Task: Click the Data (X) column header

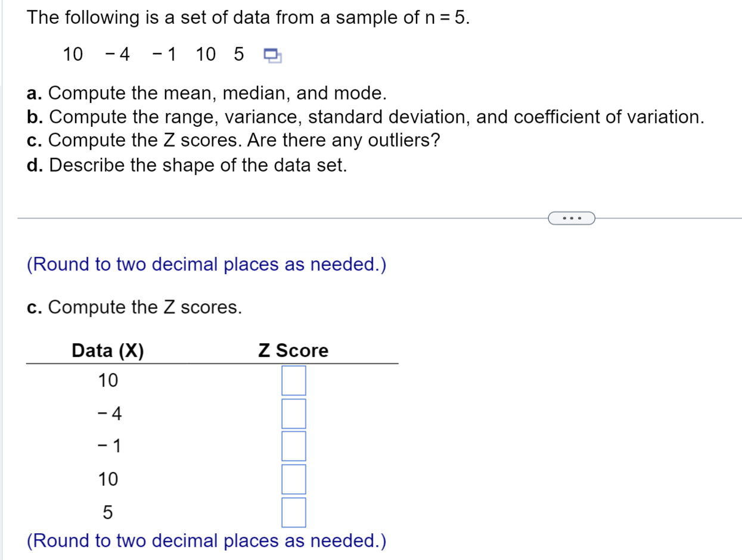Action: coord(107,351)
